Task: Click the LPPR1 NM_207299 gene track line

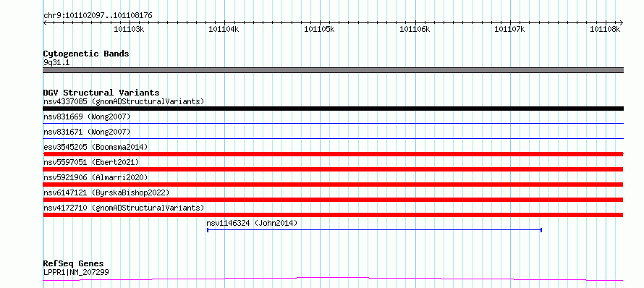Action: tap(333, 279)
